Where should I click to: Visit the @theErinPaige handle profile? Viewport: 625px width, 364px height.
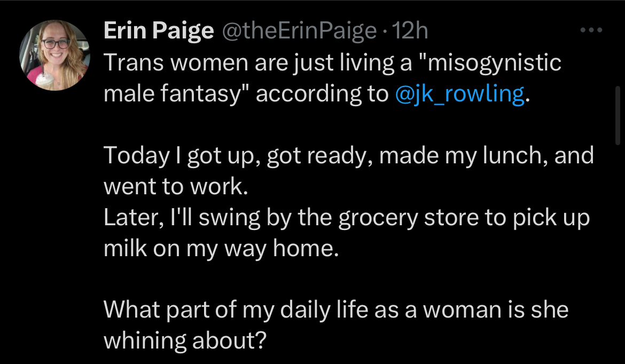pos(299,31)
